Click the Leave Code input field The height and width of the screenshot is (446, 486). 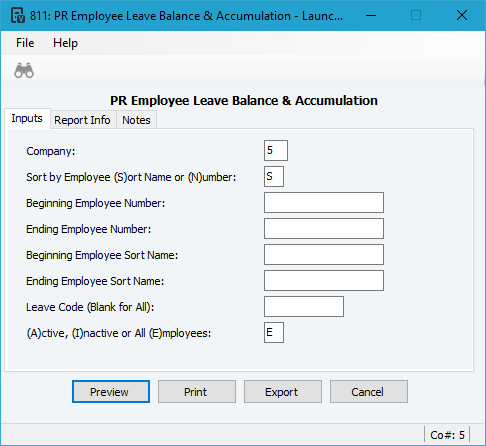pos(304,306)
